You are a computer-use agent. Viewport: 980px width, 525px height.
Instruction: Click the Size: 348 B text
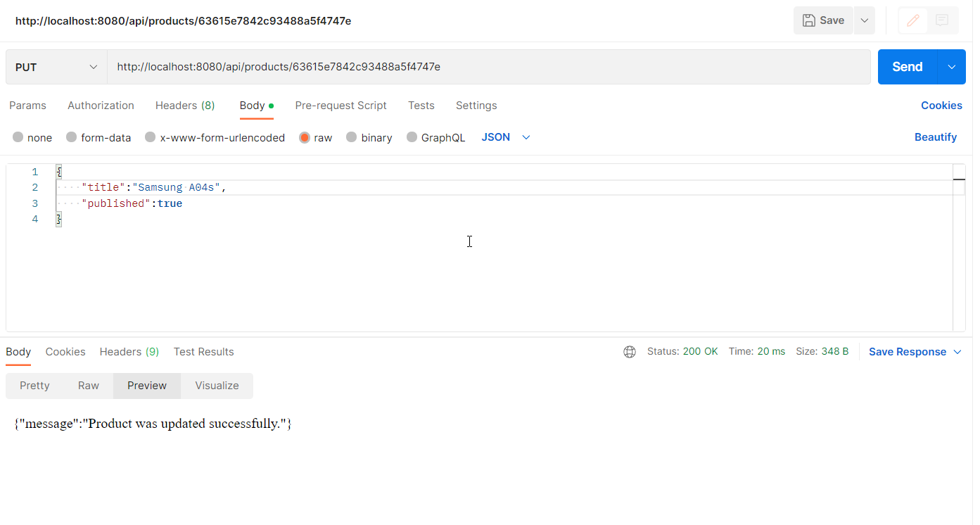822,351
